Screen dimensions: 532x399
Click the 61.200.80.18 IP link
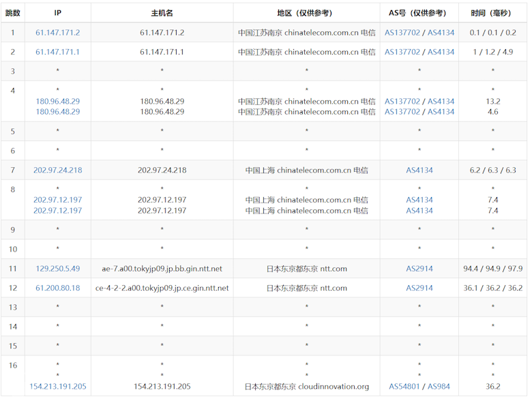pyautogui.click(x=57, y=289)
